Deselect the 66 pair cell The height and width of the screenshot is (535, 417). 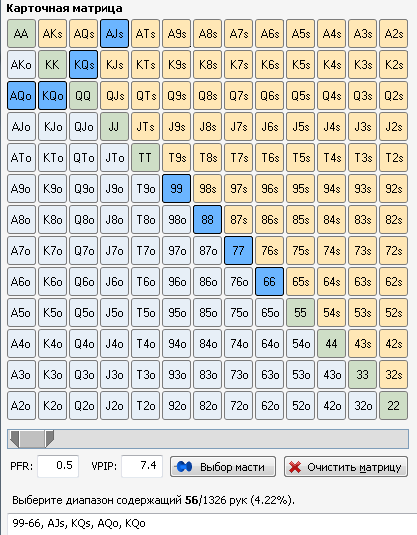(270, 281)
